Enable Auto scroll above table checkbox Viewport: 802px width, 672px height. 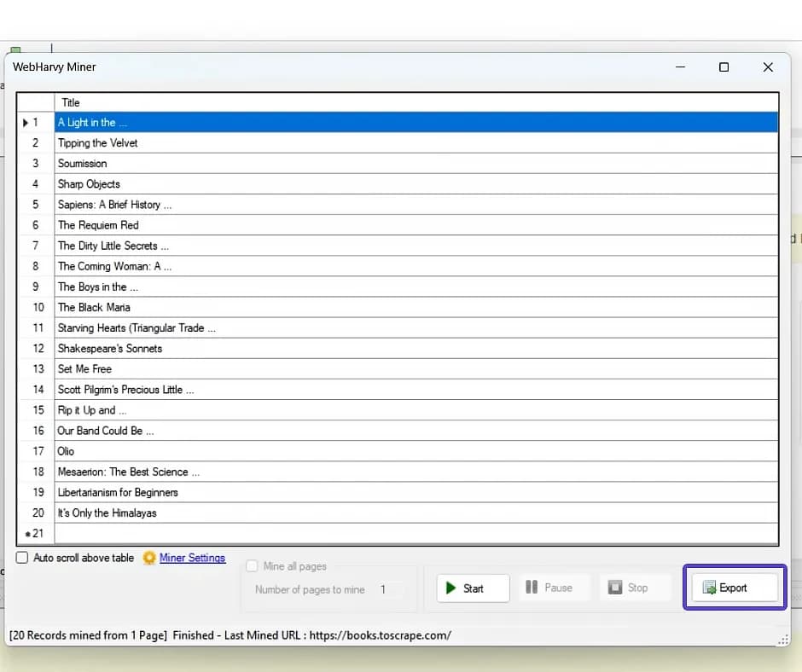pos(22,558)
